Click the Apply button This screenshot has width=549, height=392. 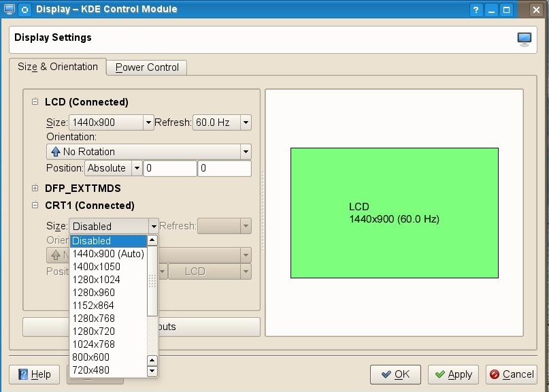453,374
